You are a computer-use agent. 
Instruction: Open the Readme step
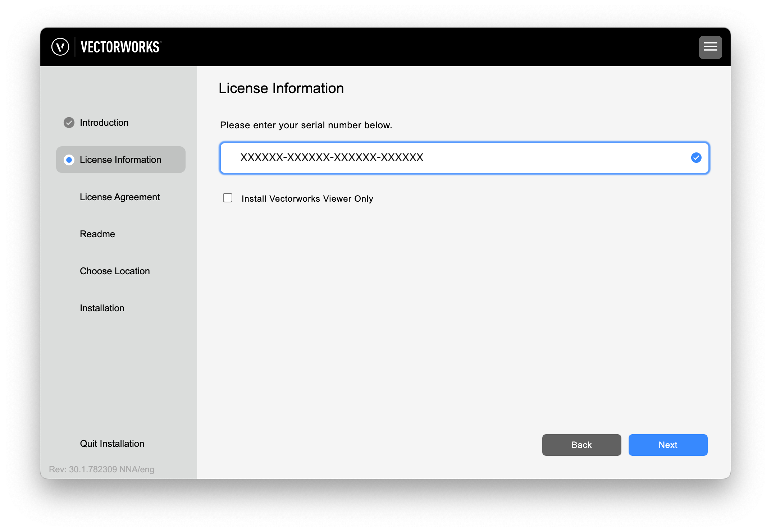[x=97, y=234]
